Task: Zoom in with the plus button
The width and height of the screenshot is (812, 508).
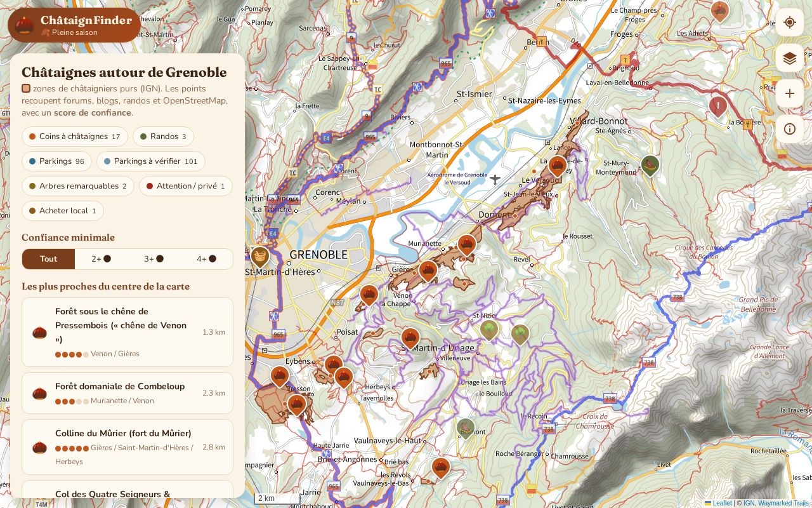Action: 790,94
